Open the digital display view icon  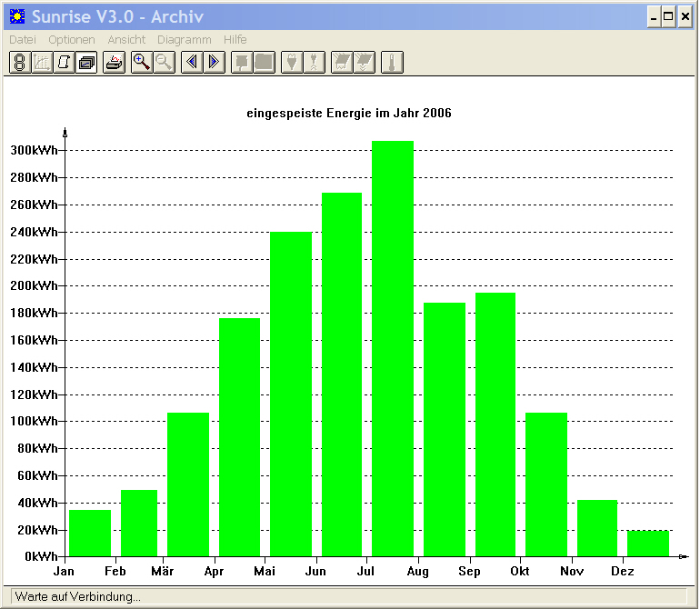click(20, 62)
